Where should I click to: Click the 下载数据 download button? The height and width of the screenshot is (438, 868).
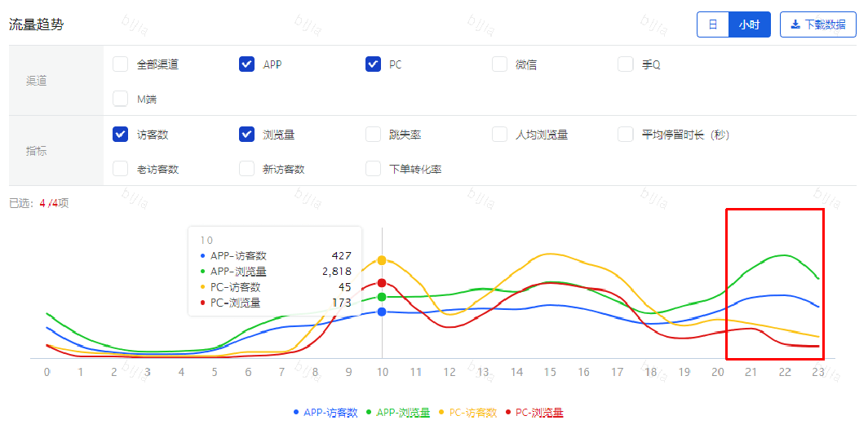pyautogui.click(x=817, y=25)
